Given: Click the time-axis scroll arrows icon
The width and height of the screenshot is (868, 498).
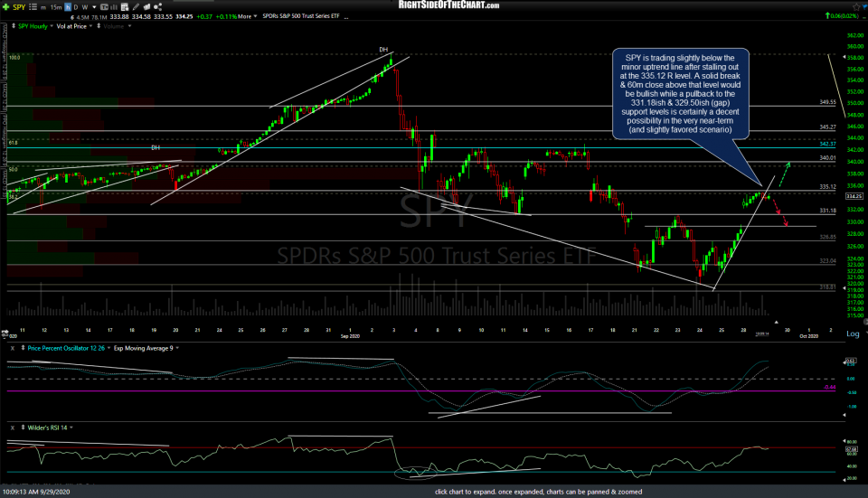Looking at the screenshot, I should coord(5,334).
